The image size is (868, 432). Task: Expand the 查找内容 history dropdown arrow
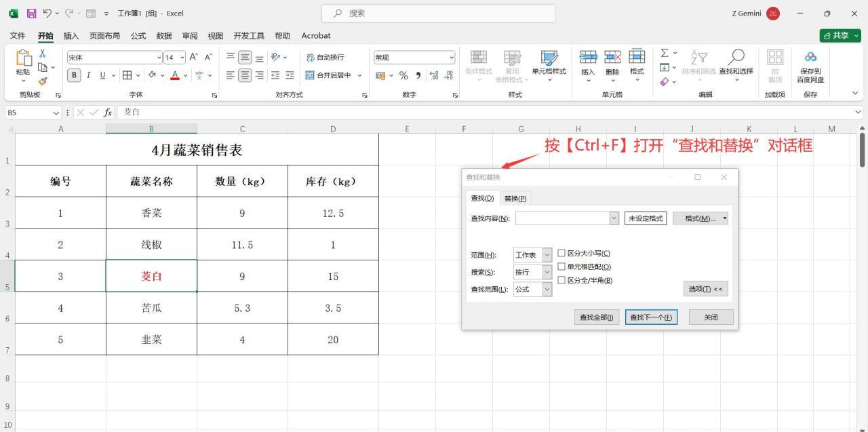pos(614,218)
